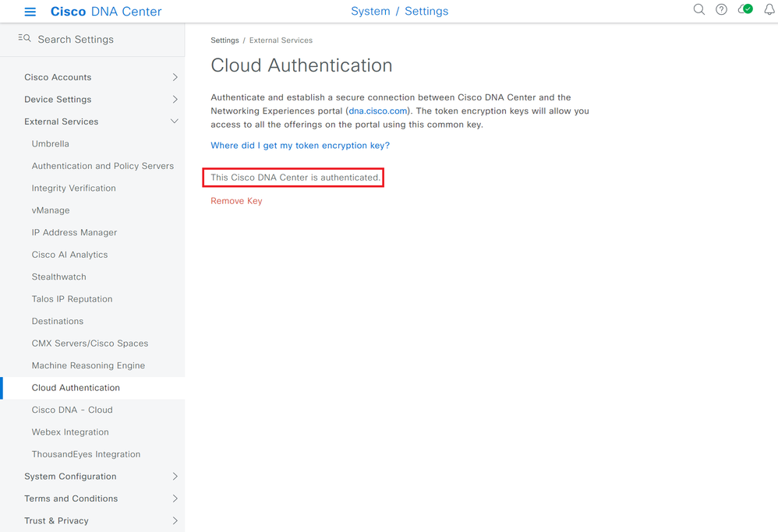Open Talos IP Reputation settings

[72, 299]
